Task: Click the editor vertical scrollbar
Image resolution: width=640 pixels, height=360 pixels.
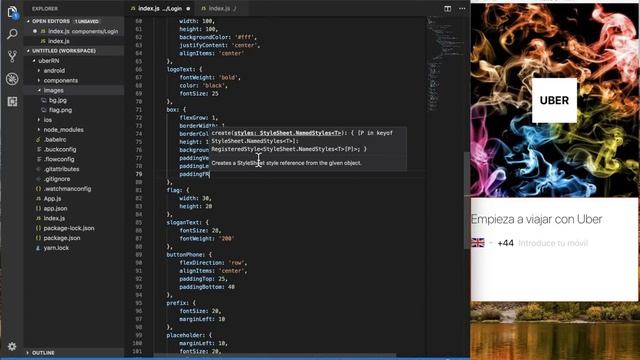Action: point(467,200)
